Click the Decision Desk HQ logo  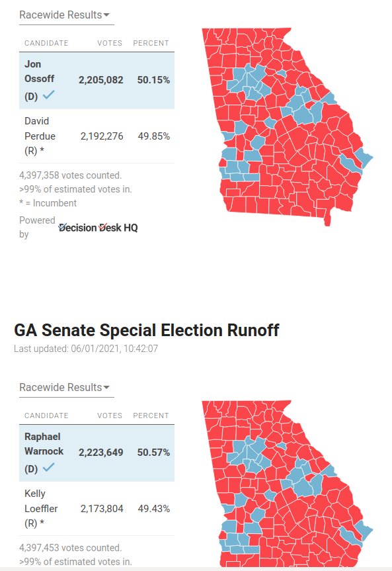click(x=98, y=228)
